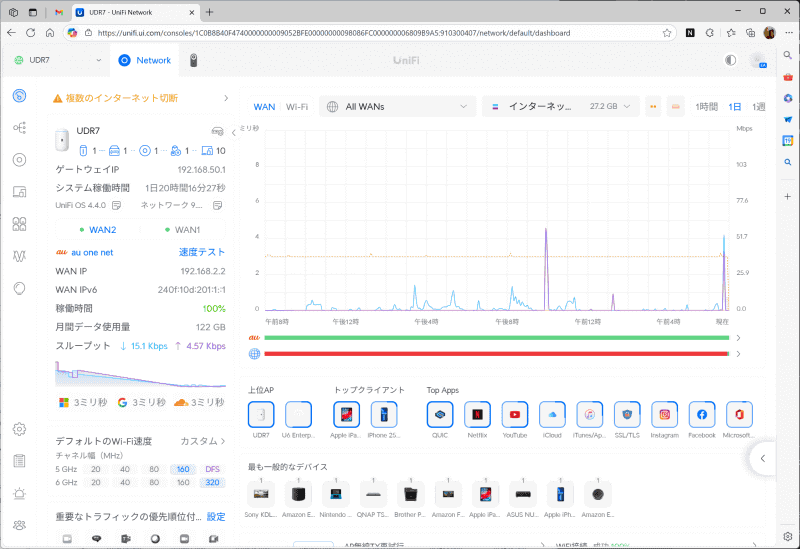Click the orange bar chart style button
800x549 pixels.
tap(676, 107)
